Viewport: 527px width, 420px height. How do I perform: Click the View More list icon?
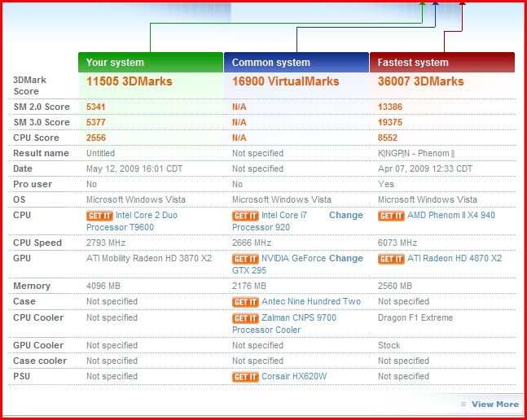click(x=463, y=405)
